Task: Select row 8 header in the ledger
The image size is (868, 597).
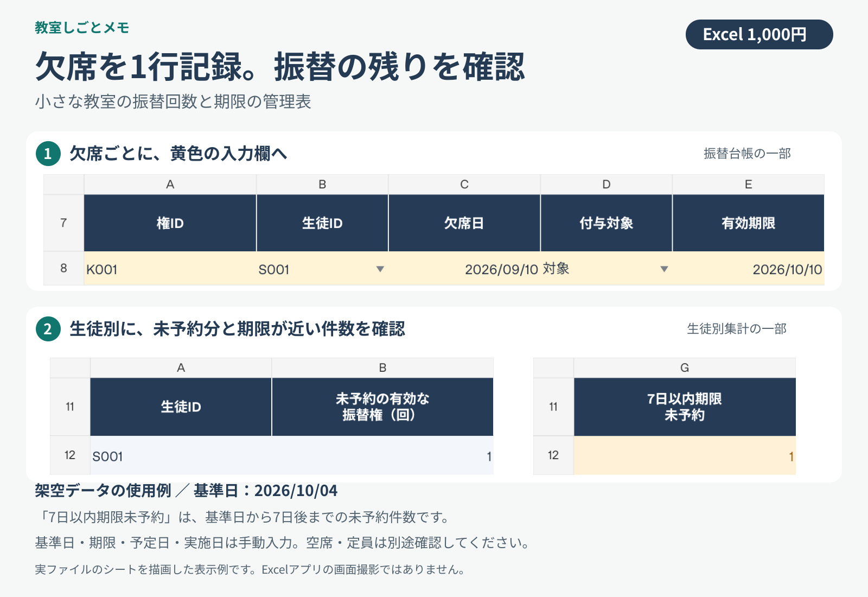Action: (x=64, y=269)
